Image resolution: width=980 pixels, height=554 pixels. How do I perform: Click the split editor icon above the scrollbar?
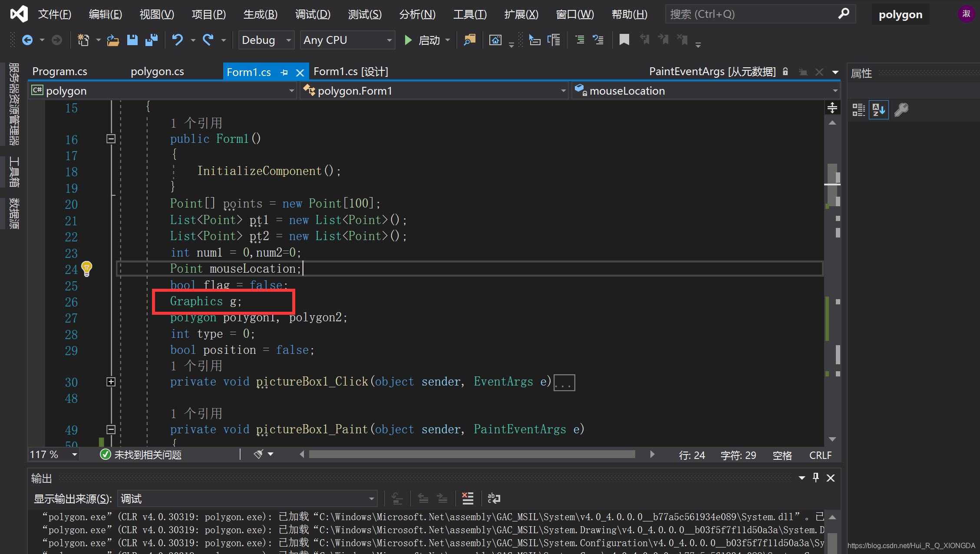(x=832, y=108)
